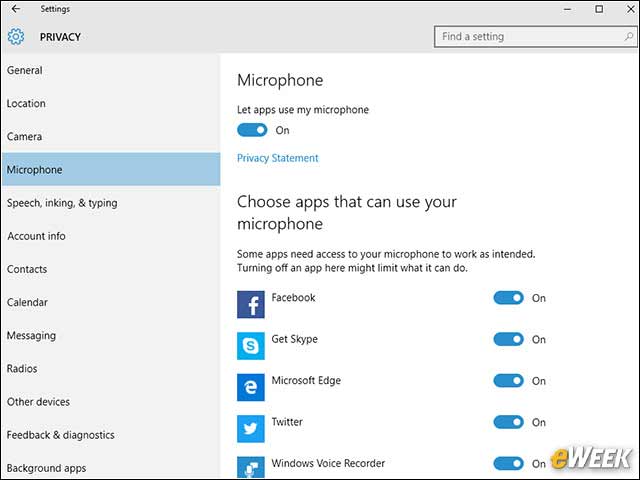Toggle microphone access for Get Skype
The width and height of the screenshot is (640, 480).
[509, 339]
